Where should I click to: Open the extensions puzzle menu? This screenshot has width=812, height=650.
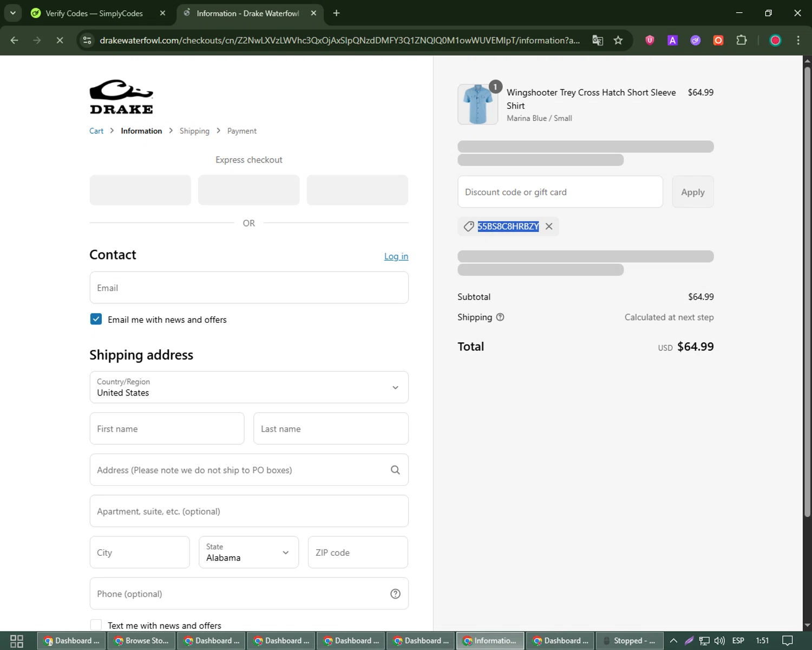pyautogui.click(x=742, y=40)
